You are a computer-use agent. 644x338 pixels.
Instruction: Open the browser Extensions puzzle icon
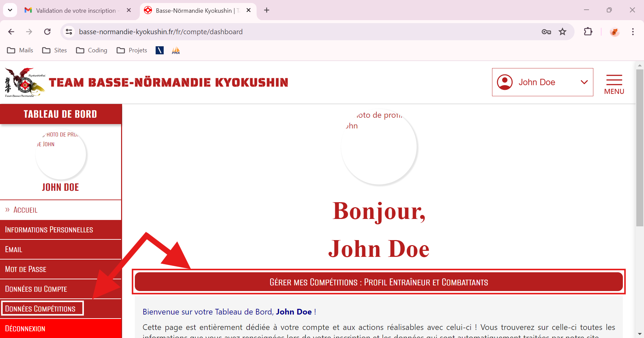click(x=588, y=32)
